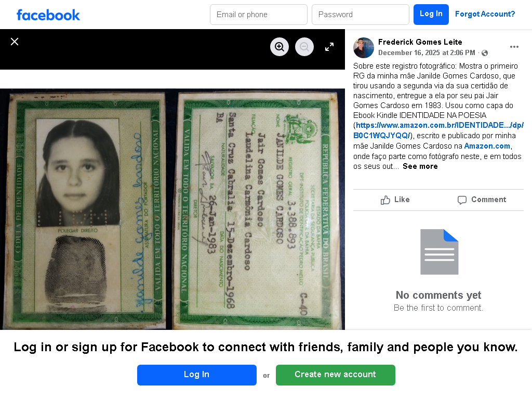Open the post options three-dot menu

514,47
